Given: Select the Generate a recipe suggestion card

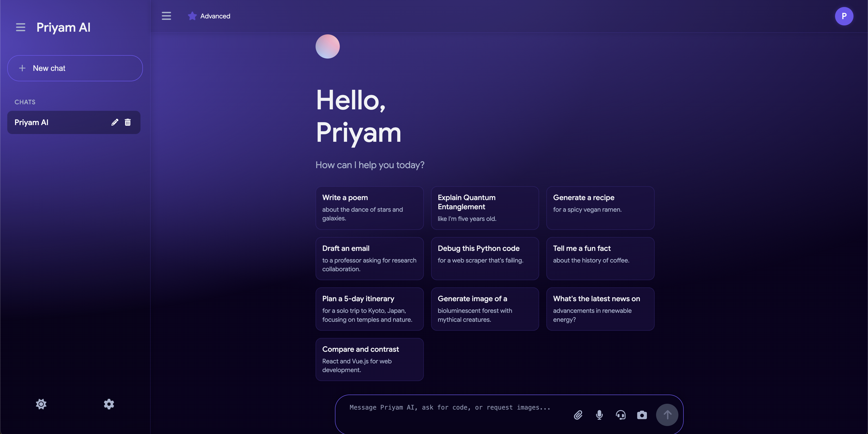Looking at the screenshot, I should click(x=600, y=208).
